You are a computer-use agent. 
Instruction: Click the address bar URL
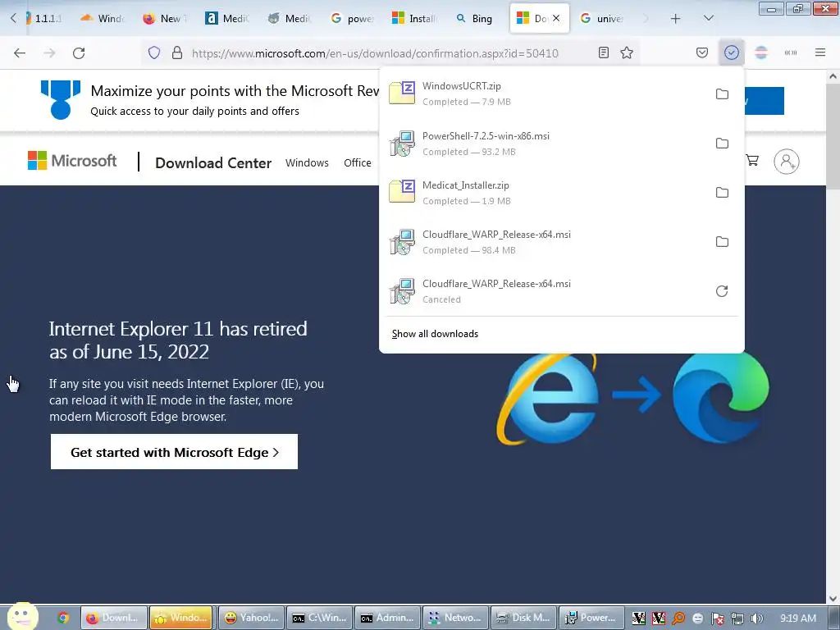pyautogui.click(x=375, y=53)
